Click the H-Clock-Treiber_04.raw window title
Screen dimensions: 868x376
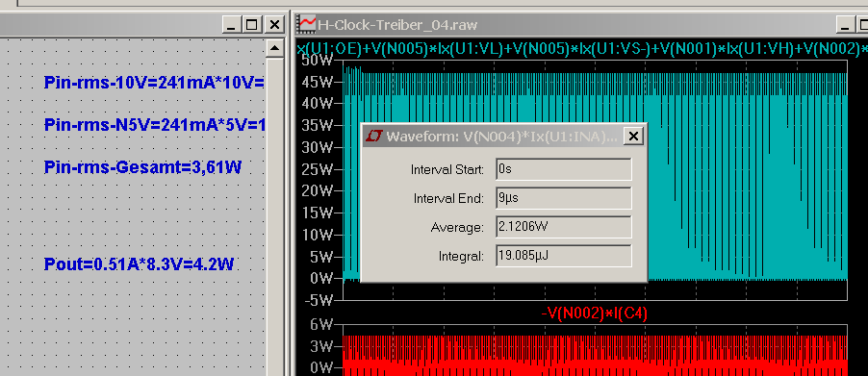click(396, 24)
